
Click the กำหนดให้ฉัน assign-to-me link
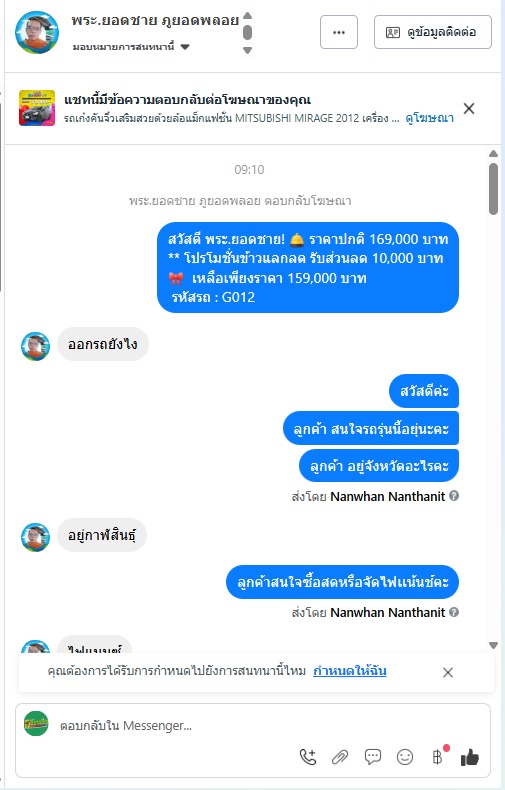350,671
